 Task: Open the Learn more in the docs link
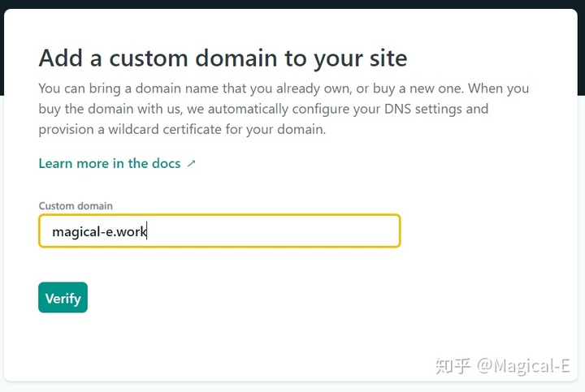117,163
